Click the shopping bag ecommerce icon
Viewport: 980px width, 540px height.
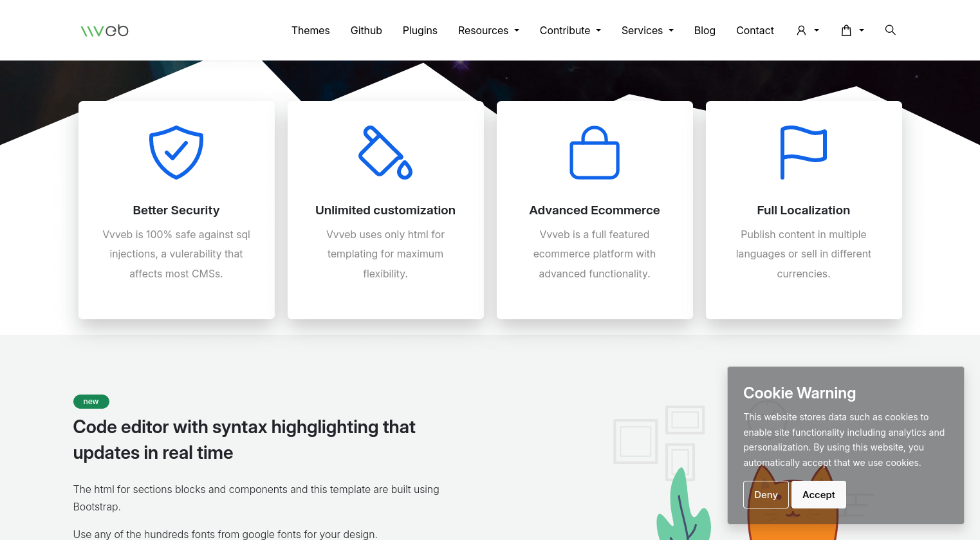[x=595, y=153]
